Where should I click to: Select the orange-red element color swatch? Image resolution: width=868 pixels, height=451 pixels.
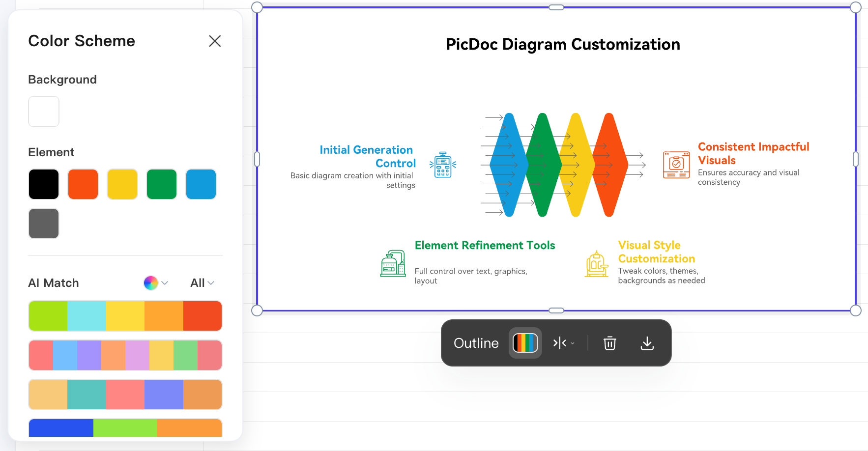83,184
